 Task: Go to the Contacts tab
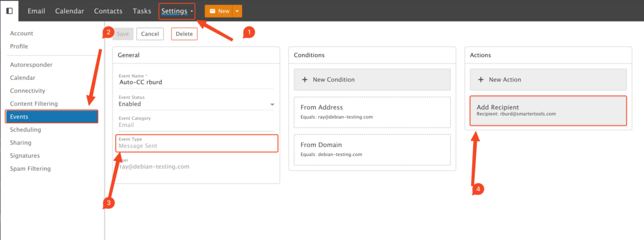(108, 11)
